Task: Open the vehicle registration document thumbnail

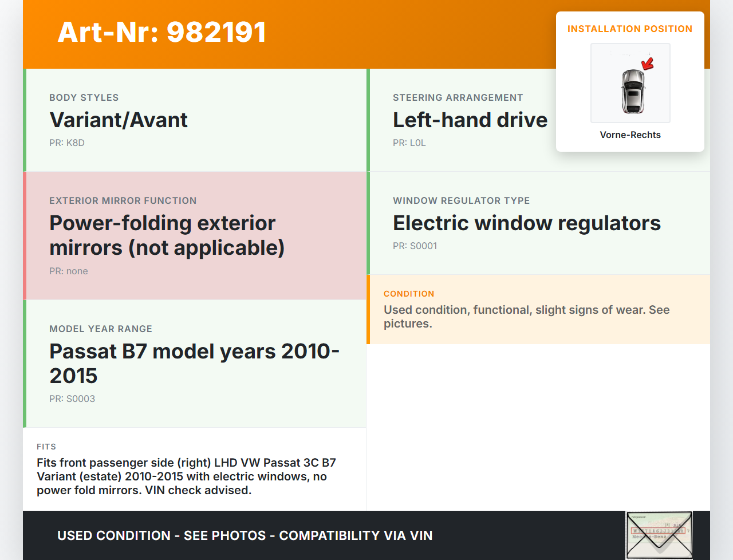Action: pyautogui.click(x=659, y=535)
